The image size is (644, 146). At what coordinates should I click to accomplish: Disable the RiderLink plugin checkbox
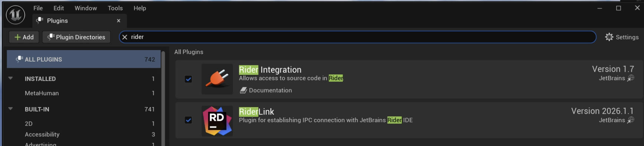pyautogui.click(x=189, y=120)
